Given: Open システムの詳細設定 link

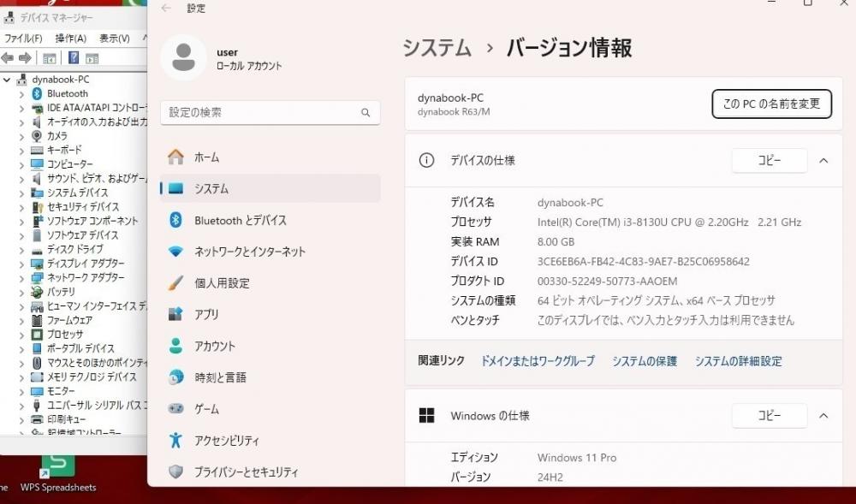Looking at the screenshot, I should 739,361.
